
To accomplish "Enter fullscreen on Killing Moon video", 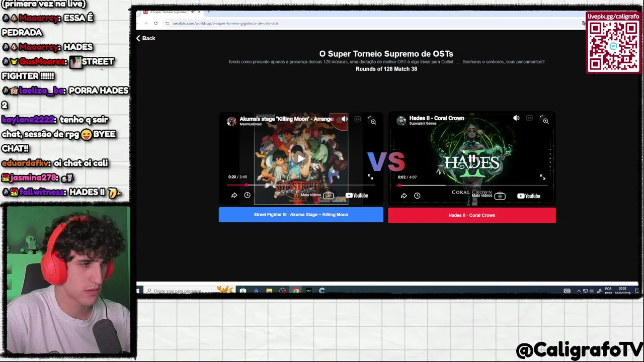I will pyautogui.click(x=370, y=177).
